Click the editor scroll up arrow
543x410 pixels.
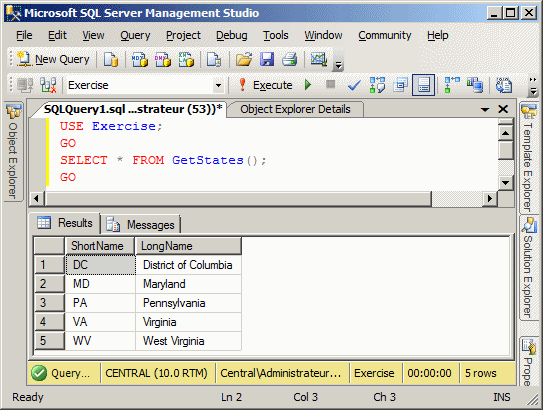click(506, 133)
